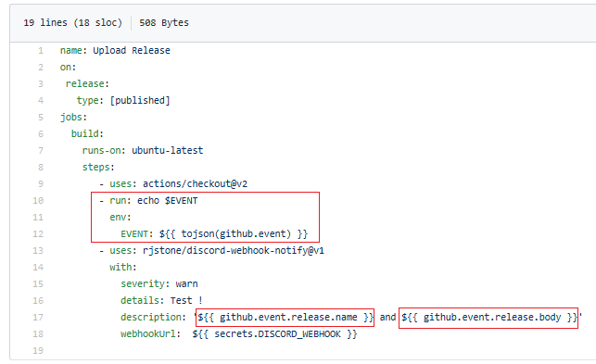Click line number 5 in the gutter
Screen dimensions: 596x364
[x=41, y=118]
